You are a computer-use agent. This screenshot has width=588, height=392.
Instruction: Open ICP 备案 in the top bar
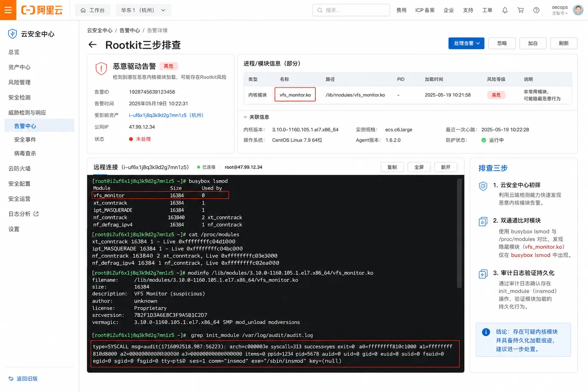(425, 10)
